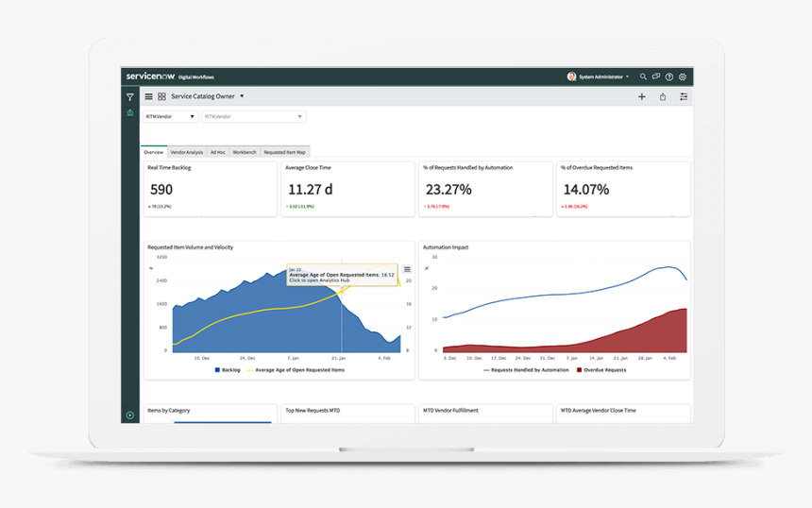The height and width of the screenshot is (508, 812).
Task: Click the MTD Vendor Fulfillment title
Action: coord(450,410)
